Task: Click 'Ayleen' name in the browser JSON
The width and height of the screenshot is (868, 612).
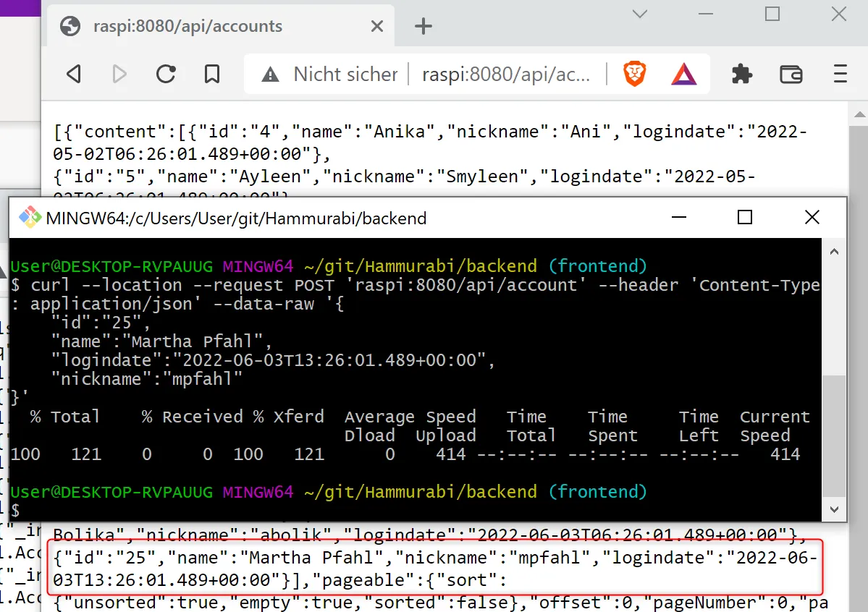Action: tap(270, 177)
